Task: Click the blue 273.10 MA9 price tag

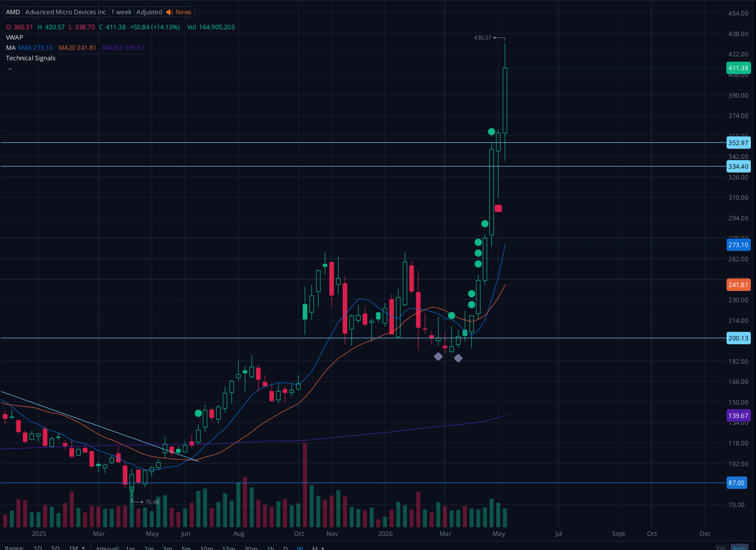Action: (738, 244)
